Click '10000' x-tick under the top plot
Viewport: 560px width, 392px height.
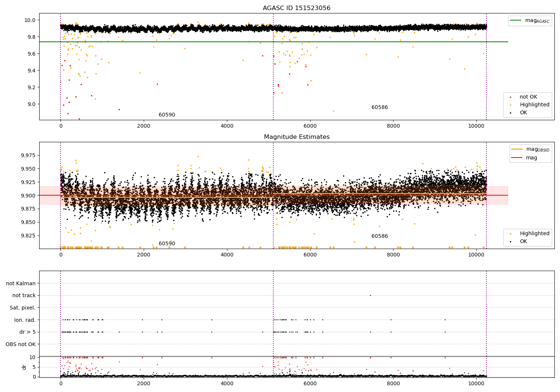476,126
